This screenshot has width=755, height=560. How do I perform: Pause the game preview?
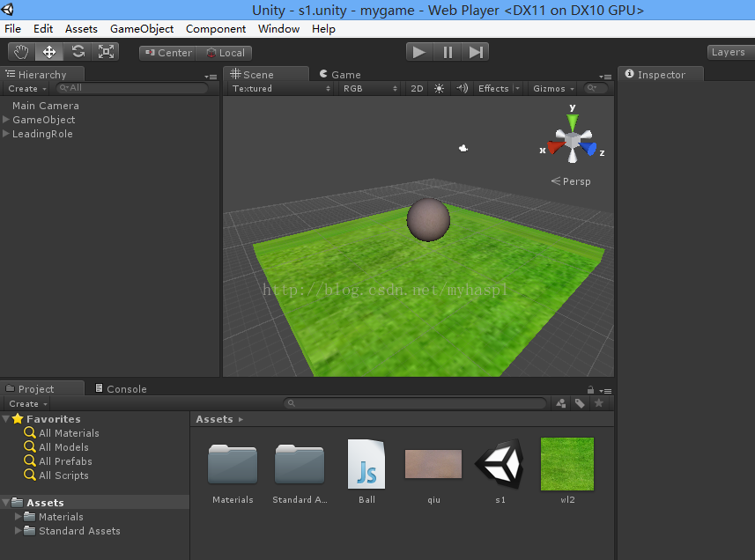[x=448, y=52]
